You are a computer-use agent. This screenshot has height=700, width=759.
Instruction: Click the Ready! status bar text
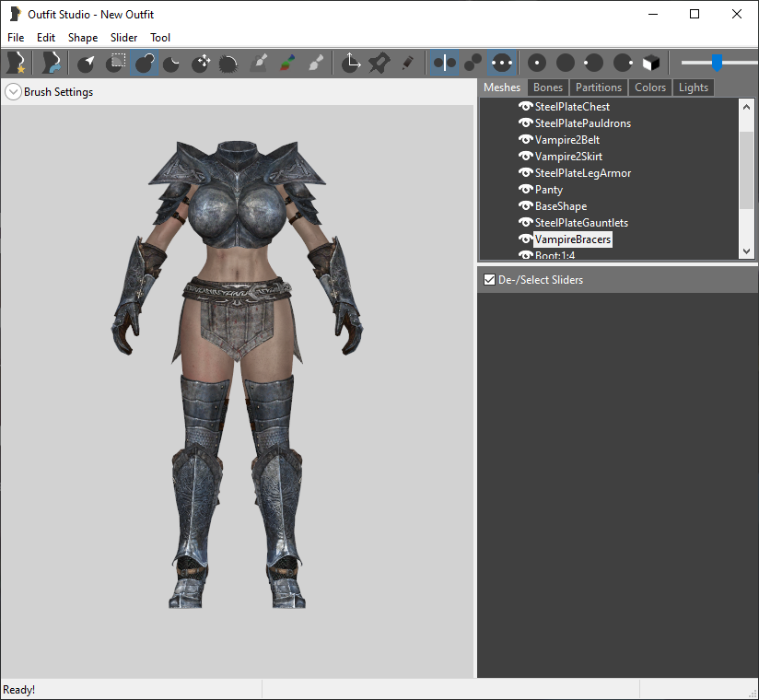(x=18, y=690)
